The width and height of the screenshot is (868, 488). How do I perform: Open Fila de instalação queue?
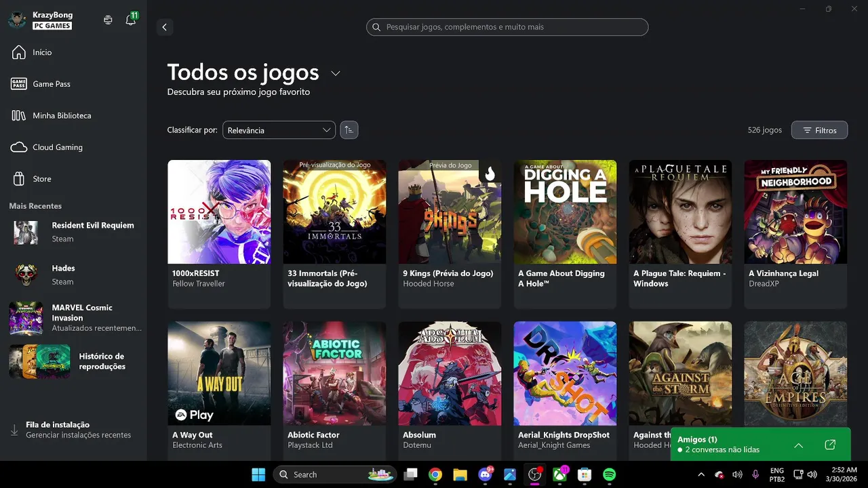[x=73, y=430]
